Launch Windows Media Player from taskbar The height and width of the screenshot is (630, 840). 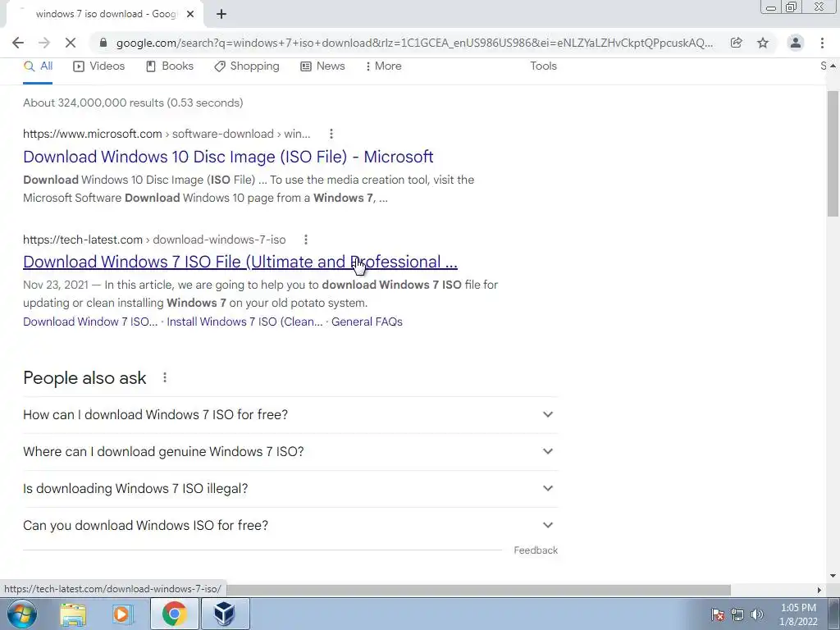[x=122, y=614]
